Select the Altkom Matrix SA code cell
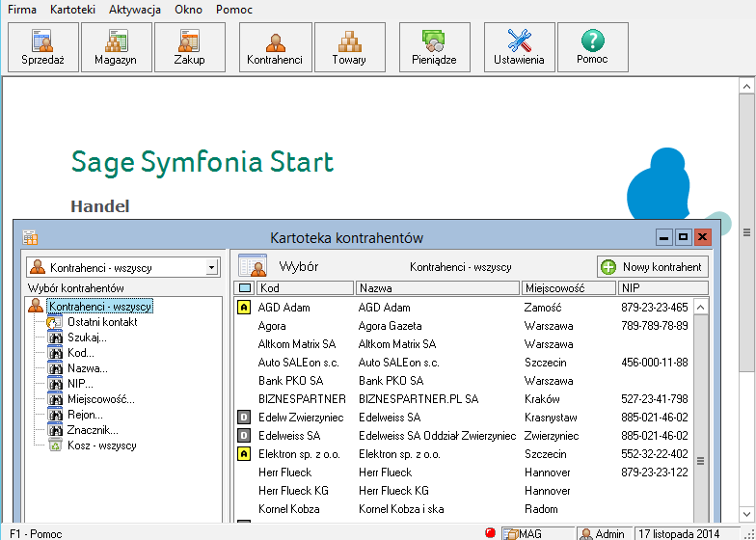The width and height of the screenshot is (756, 540). pos(297,344)
